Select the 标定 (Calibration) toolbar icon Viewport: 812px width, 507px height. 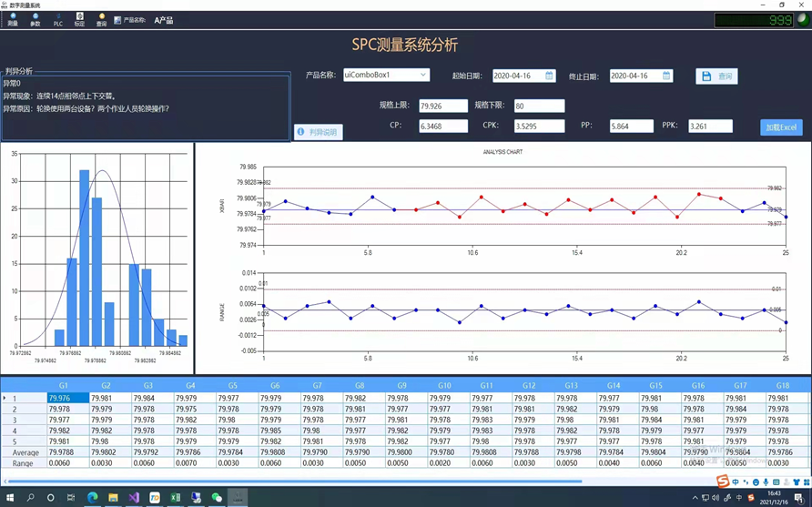click(79, 19)
